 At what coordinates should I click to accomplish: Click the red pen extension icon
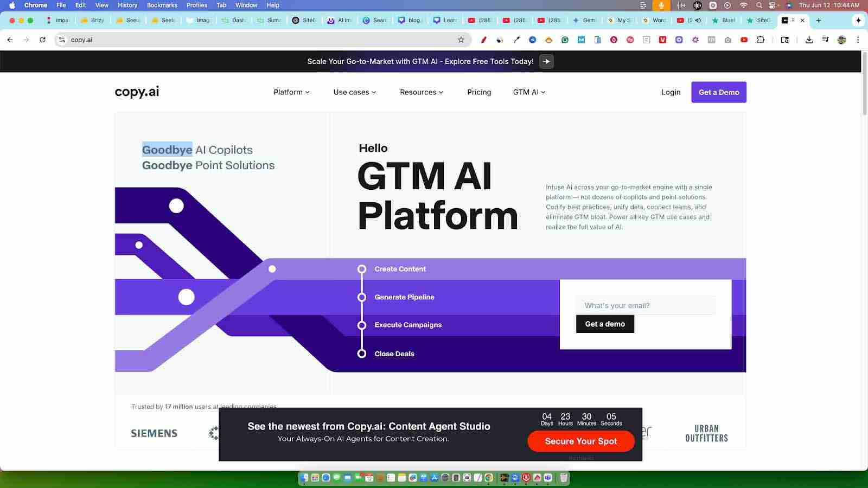483,40
